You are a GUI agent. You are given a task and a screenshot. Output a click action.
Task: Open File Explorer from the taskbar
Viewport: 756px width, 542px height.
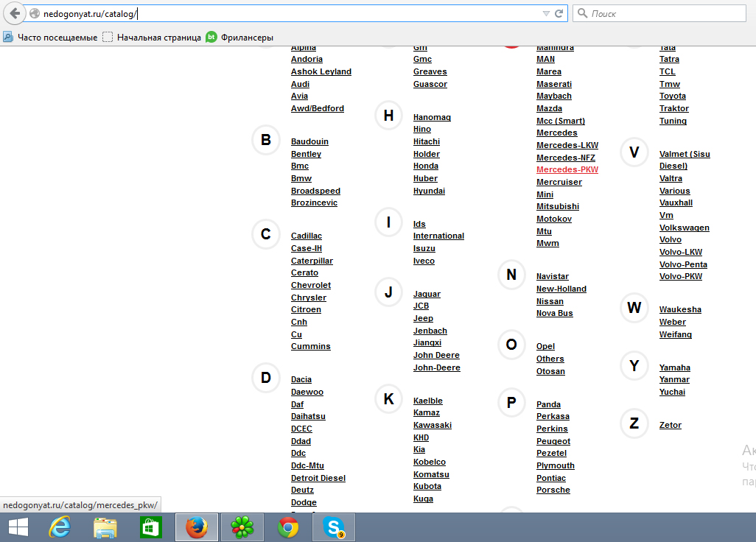[105, 527]
